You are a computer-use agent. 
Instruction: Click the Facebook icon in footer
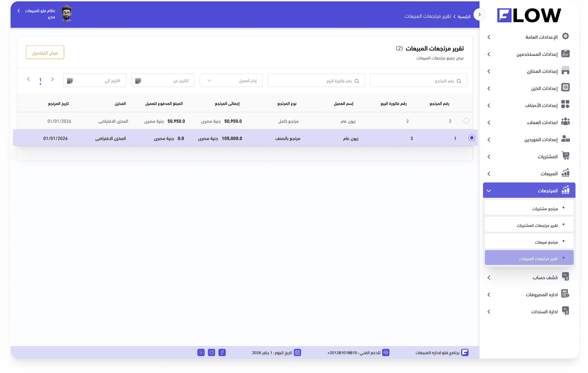pyautogui.click(x=222, y=352)
